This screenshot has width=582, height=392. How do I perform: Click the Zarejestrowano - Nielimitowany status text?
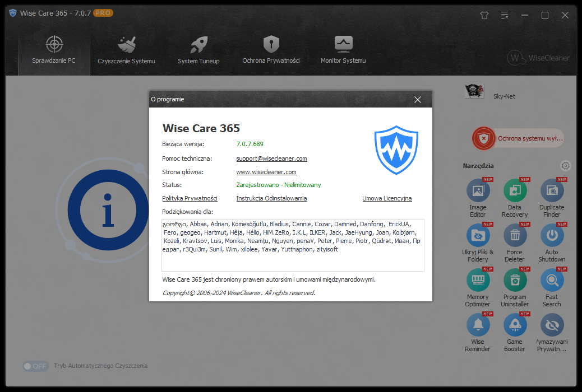pyautogui.click(x=279, y=185)
